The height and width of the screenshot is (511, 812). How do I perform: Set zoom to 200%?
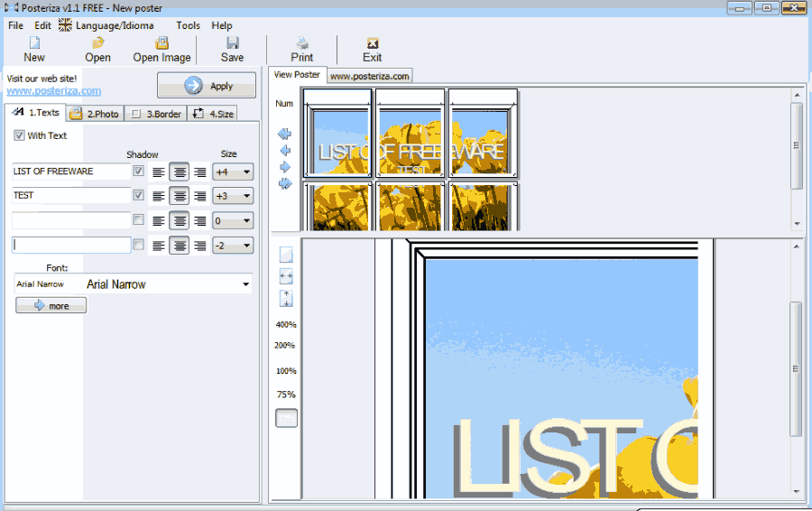pyautogui.click(x=285, y=345)
